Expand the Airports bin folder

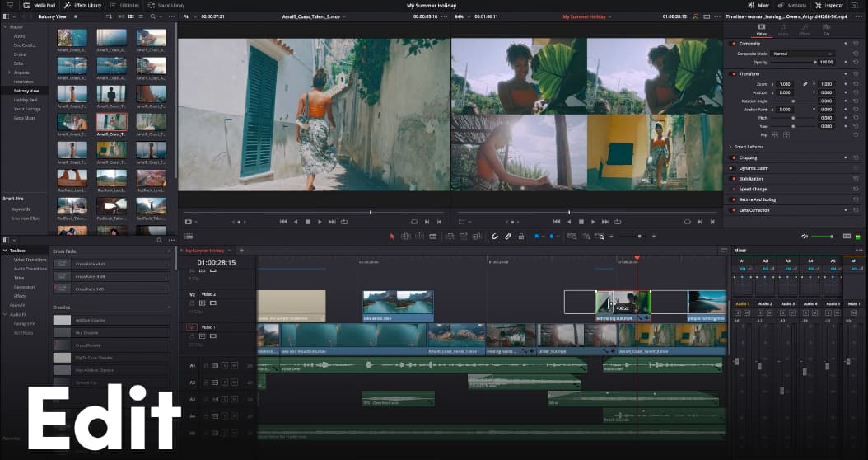(10, 73)
